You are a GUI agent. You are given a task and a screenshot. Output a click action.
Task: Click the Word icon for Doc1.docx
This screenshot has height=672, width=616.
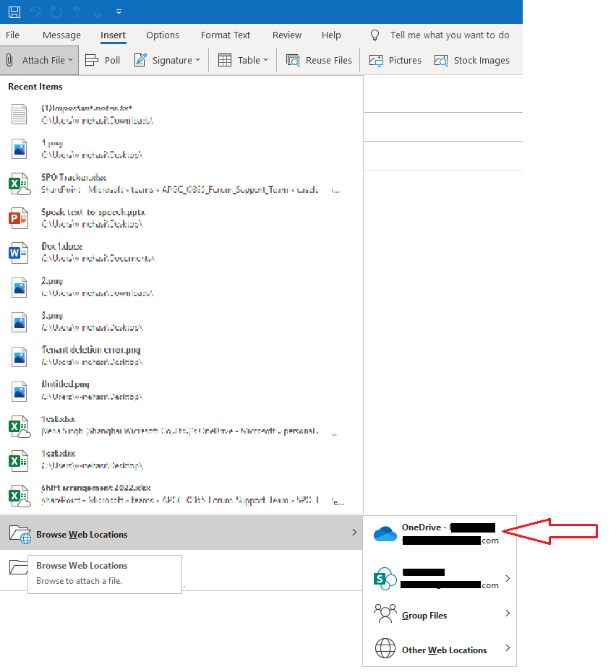[19, 252]
